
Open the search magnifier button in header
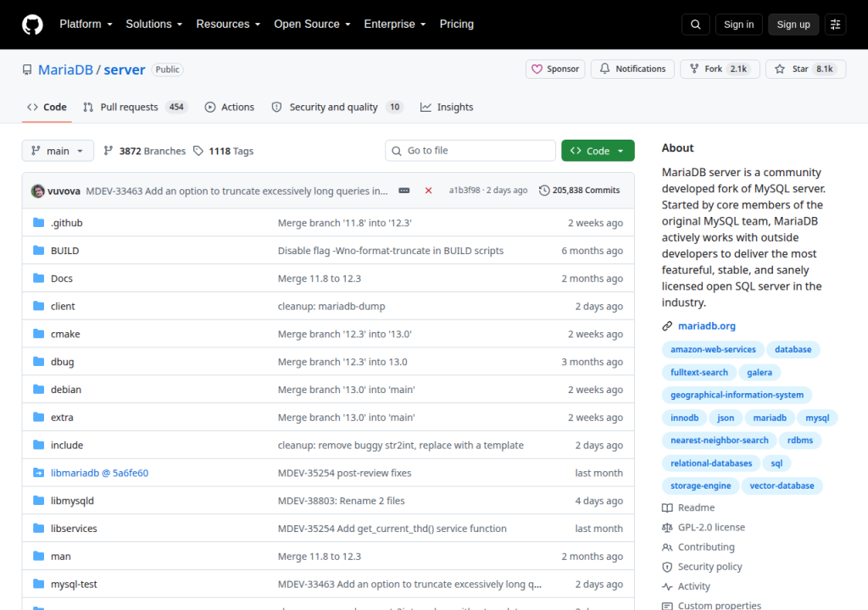(x=695, y=25)
